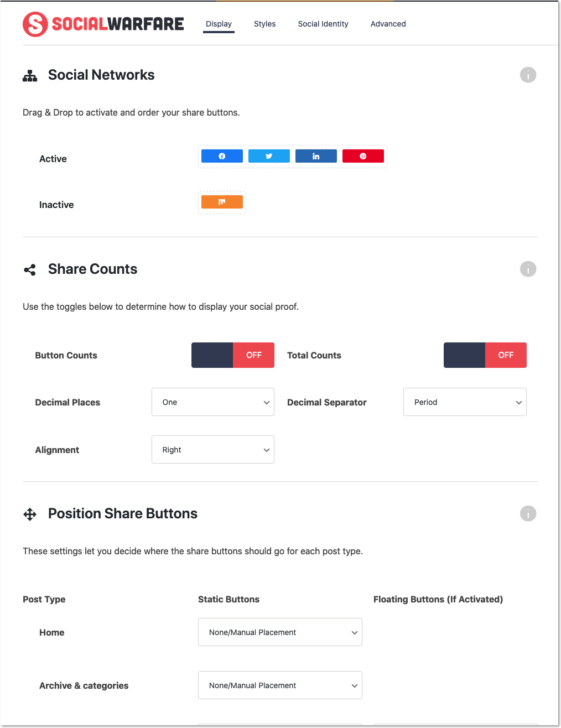Screen dimensions: 561x728
Task: Open the Alignment dropdown
Action: click(213, 450)
